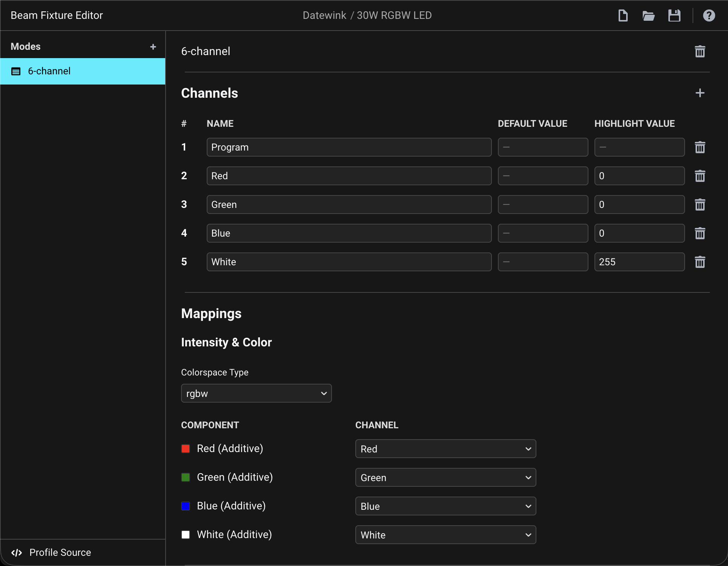This screenshot has width=728, height=566.
Task: Open the Blue (Additive) channel dropdown
Action: click(445, 506)
